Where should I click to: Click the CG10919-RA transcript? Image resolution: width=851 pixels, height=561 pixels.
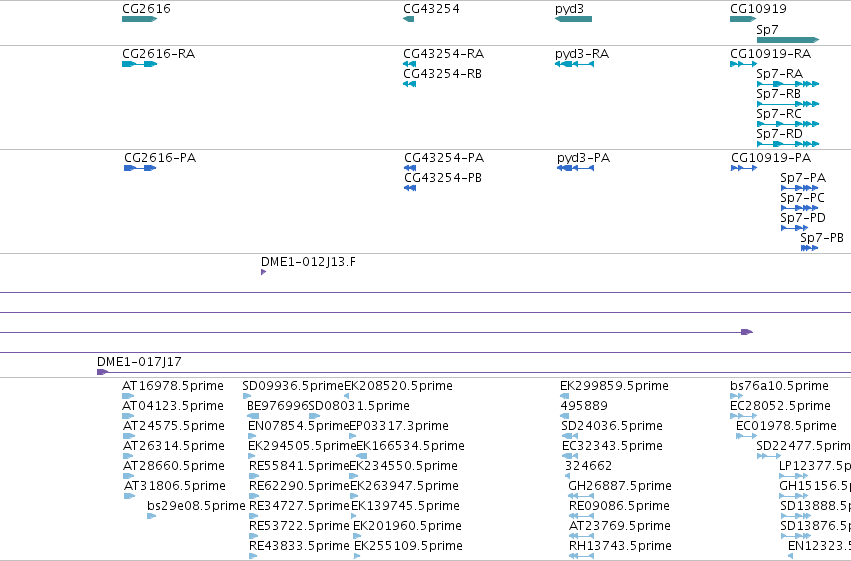(x=743, y=64)
